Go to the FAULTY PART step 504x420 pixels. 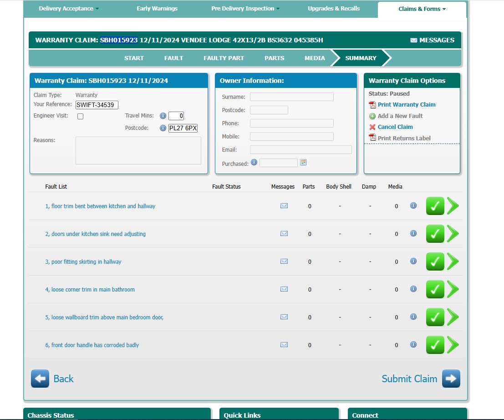pyautogui.click(x=224, y=58)
